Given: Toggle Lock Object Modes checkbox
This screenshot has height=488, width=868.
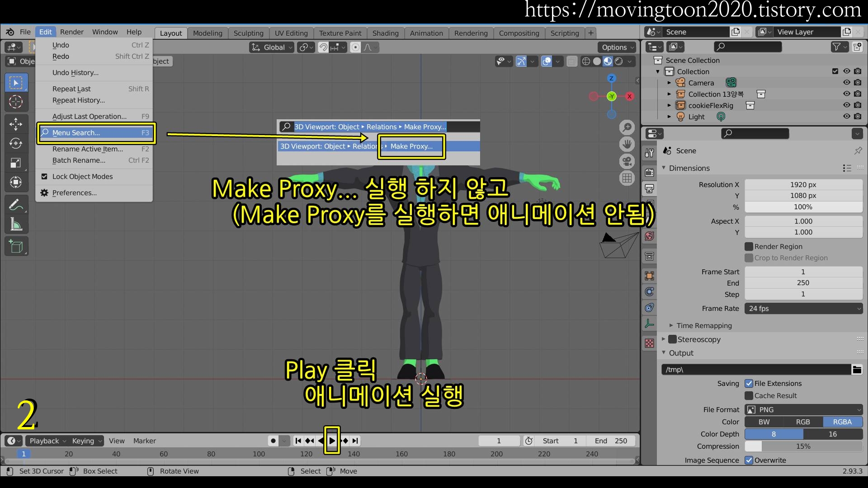Looking at the screenshot, I should 44,177.
